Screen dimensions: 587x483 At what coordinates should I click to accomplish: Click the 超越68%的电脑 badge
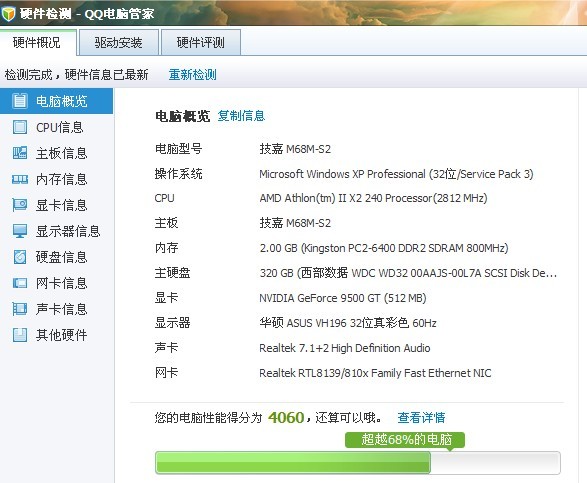click(x=405, y=440)
